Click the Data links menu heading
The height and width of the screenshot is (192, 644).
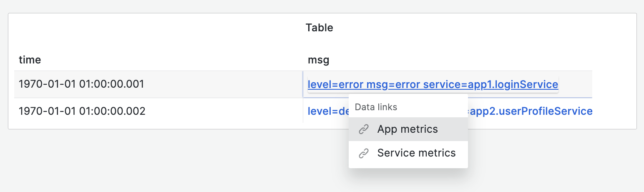(x=376, y=107)
